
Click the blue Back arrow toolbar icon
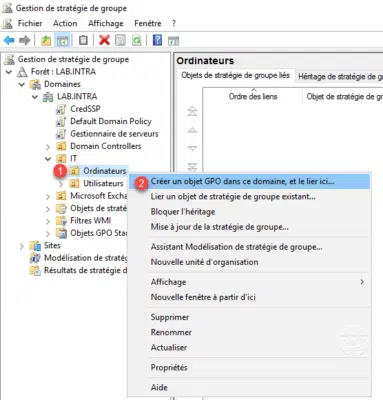(9, 41)
